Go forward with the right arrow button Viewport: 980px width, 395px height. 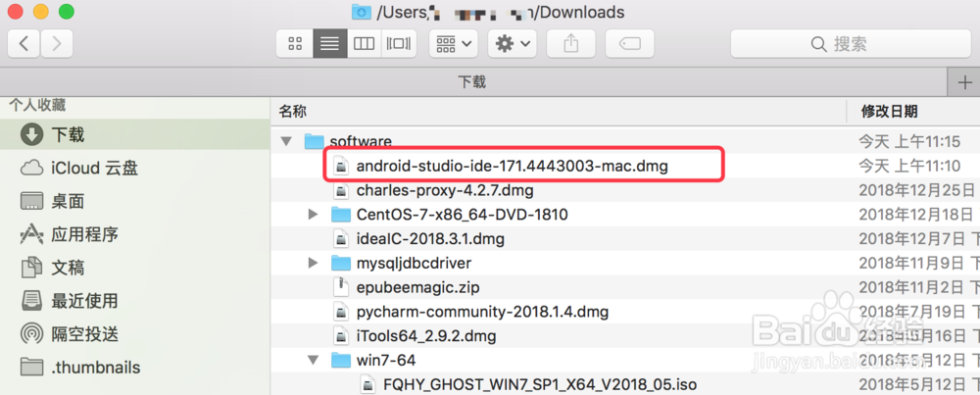(57, 44)
